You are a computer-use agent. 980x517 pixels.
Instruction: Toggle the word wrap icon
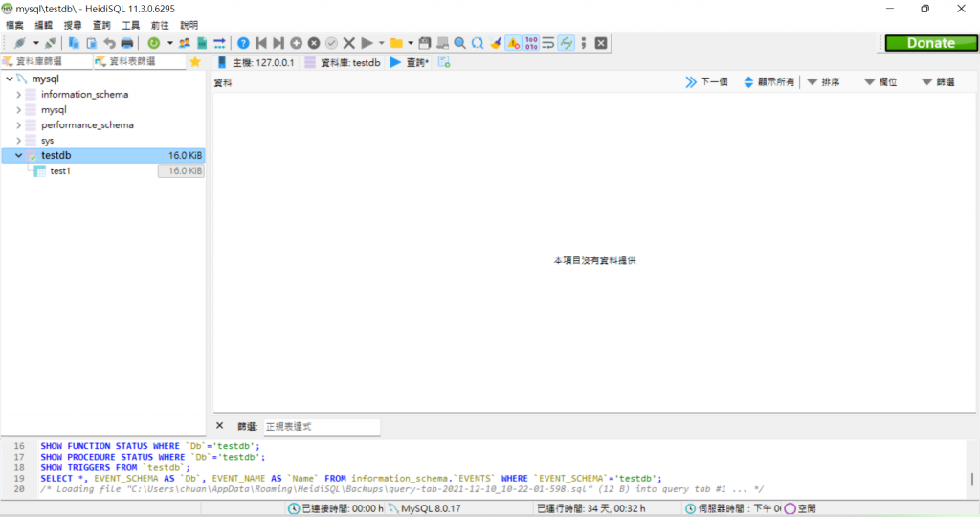coord(548,43)
